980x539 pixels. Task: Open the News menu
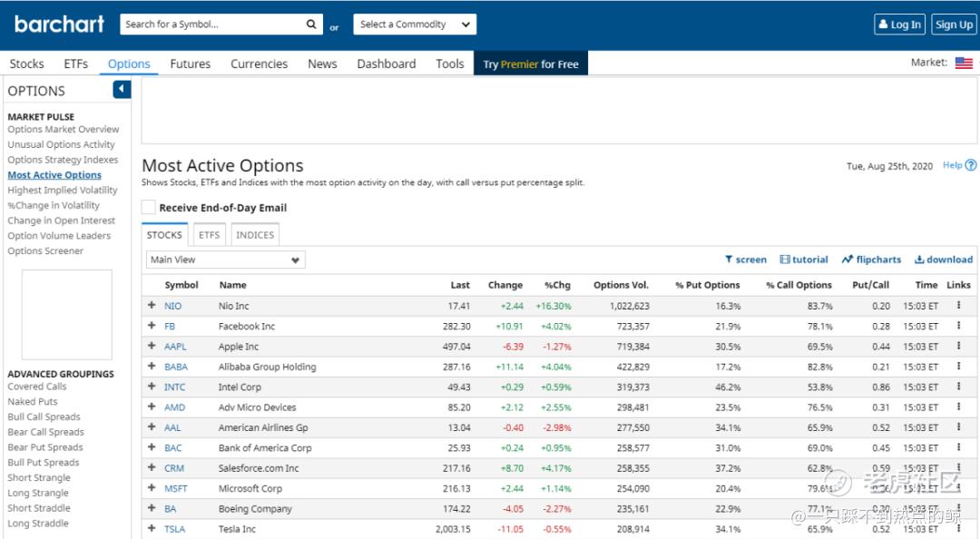click(x=322, y=64)
